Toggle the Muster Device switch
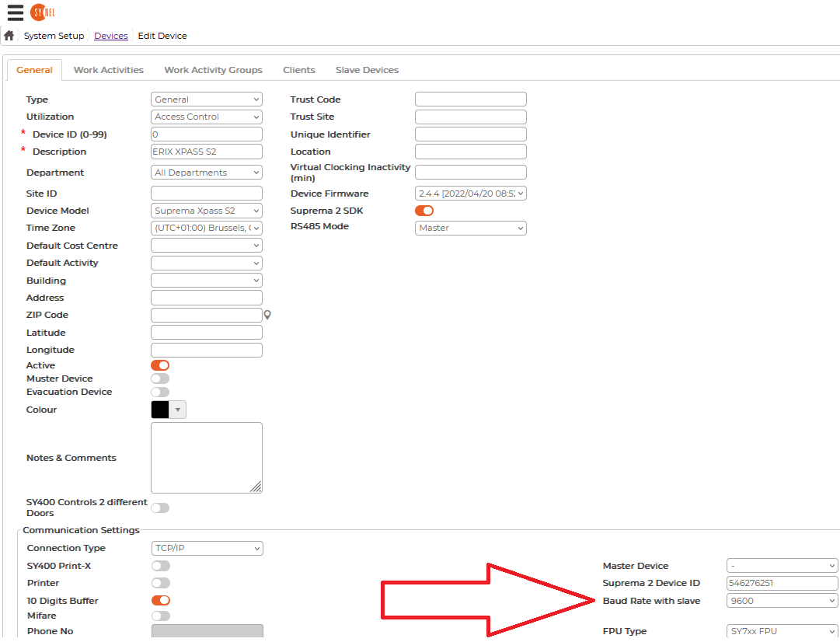 tap(160, 379)
